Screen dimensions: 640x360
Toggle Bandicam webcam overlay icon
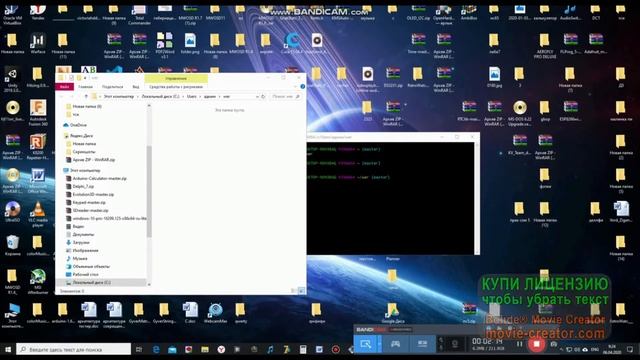coord(455,344)
